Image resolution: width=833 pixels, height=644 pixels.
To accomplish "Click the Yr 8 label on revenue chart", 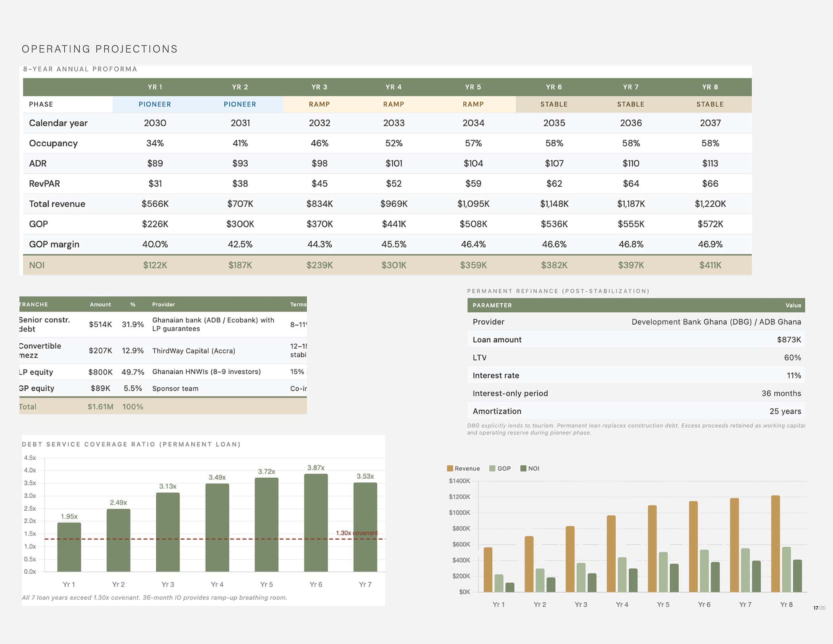I will pyautogui.click(x=786, y=605).
